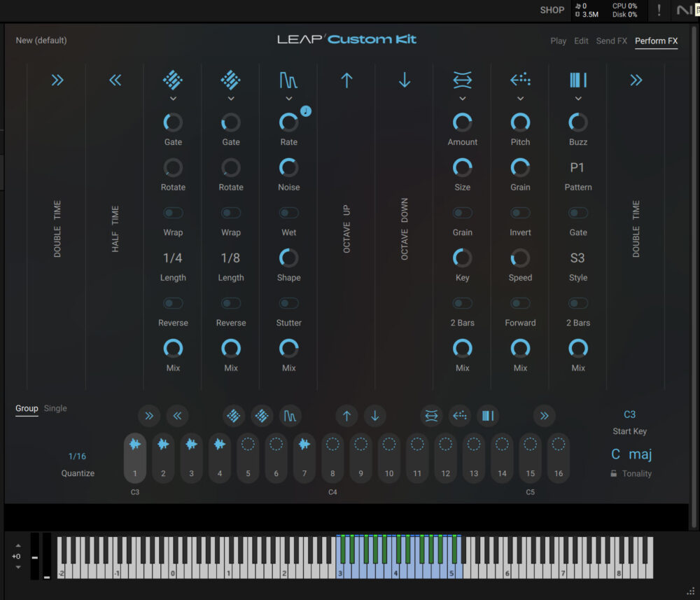The height and width of the screenshot is (600, 700).
Task: Toggle the lock icon next to Tonality
Action: pos(614,473)
